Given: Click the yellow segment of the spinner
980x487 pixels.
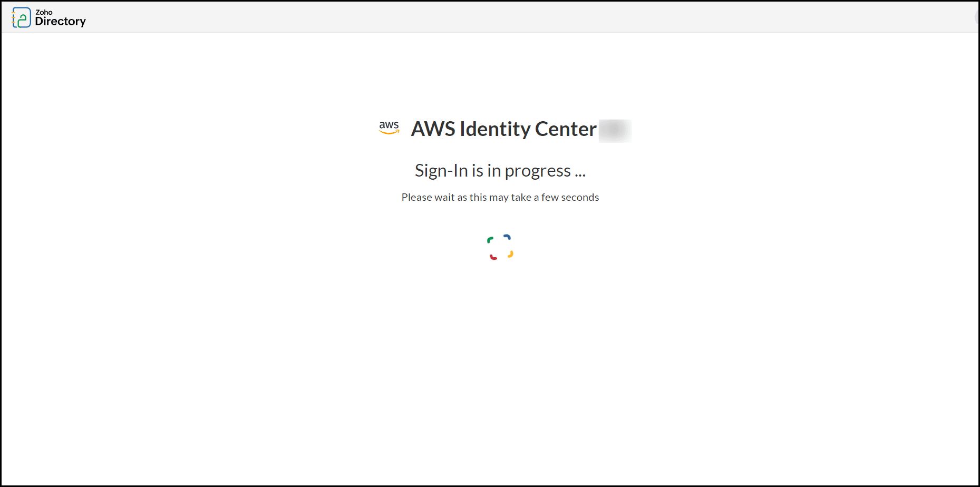Looking at the screenshot, I should (510, 254).
